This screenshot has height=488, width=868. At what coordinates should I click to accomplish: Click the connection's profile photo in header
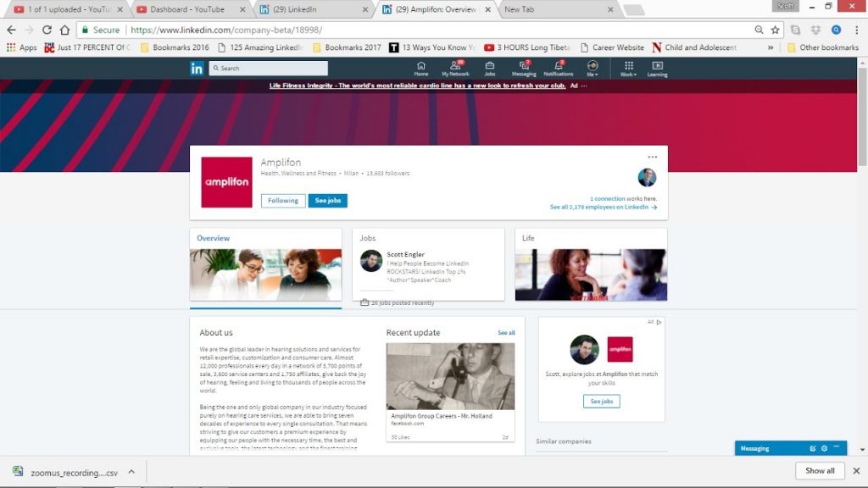click(647, 178)
